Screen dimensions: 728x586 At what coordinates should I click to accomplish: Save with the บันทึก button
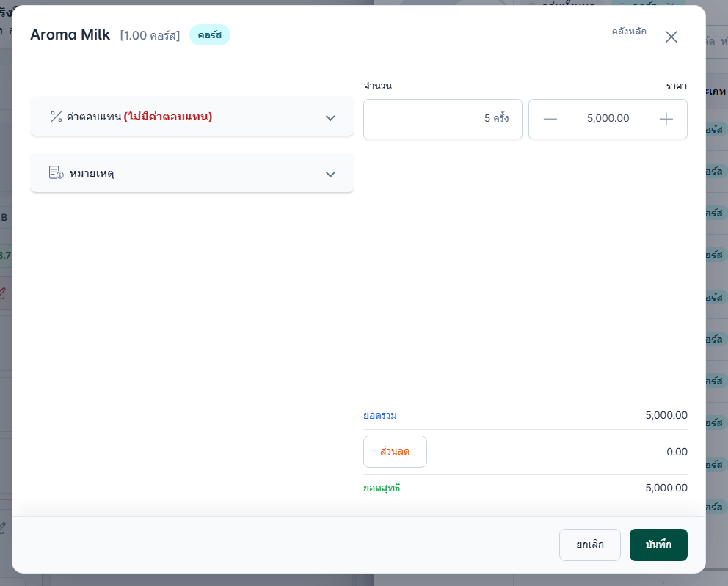click(x=658, y=545)
